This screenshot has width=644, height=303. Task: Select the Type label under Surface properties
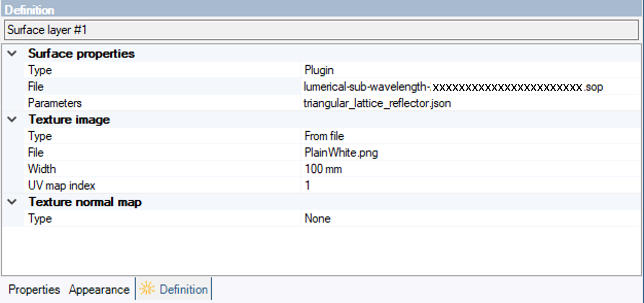click(x=40, y=70)
